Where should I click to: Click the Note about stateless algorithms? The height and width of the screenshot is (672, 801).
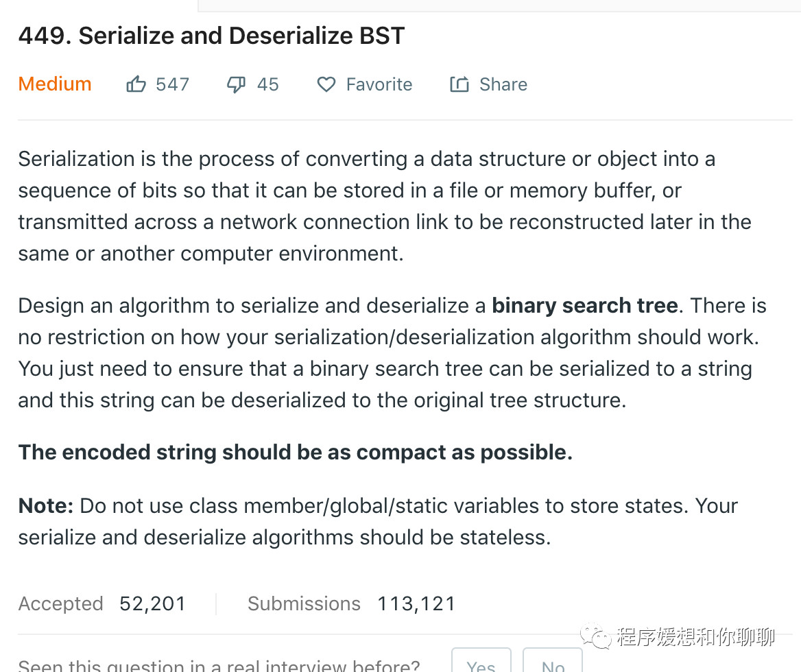[378, 521]
